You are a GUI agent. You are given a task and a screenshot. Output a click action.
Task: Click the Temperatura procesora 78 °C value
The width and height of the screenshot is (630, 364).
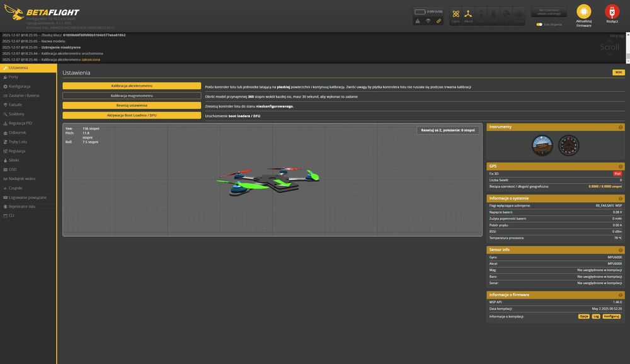[x=618, y=238]
